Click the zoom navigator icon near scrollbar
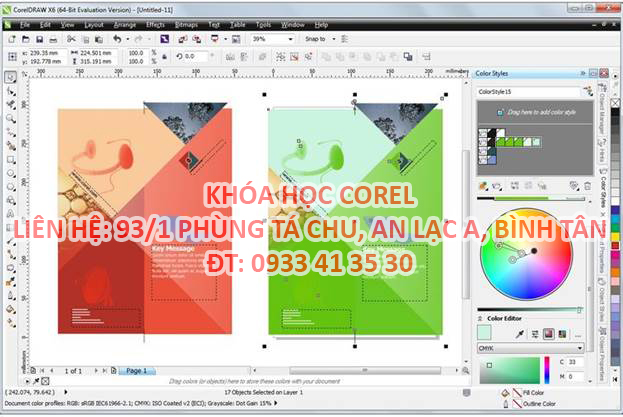Screen dimensions: 623x417 pyautogui.click(x=465, y=371)
